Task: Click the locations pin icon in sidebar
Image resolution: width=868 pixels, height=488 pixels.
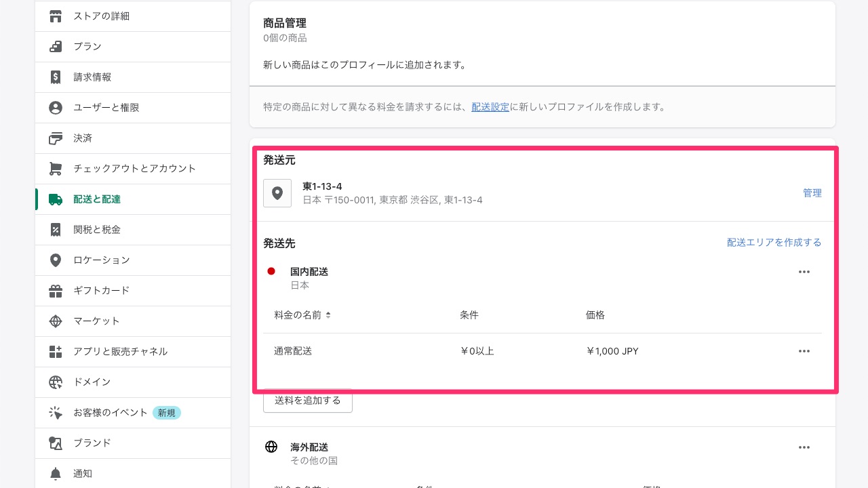Action: (56, 260)
